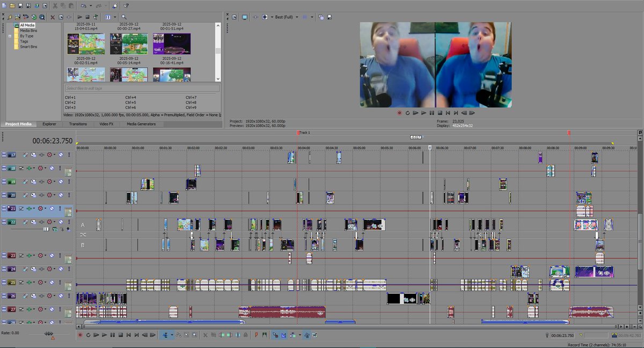Switch to the Explorer tab
The height and width of the screenshot is (348, 644).
[49, 124]
